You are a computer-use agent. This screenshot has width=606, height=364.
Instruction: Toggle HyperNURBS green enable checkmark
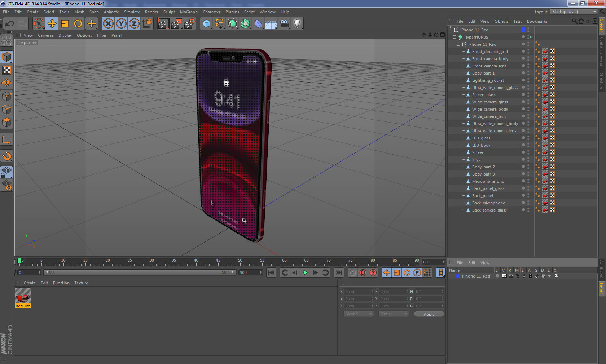coord(532,37)
